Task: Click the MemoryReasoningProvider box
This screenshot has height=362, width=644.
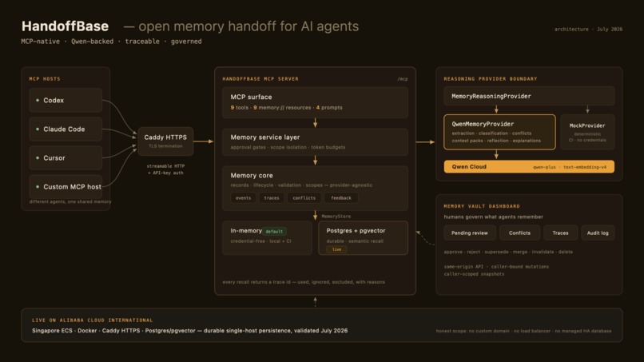Action: click(x=529, y=96)
